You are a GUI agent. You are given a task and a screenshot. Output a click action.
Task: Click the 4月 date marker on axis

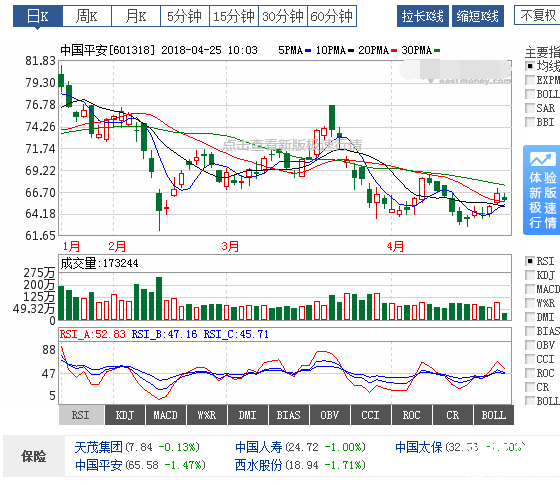[395, 246]
